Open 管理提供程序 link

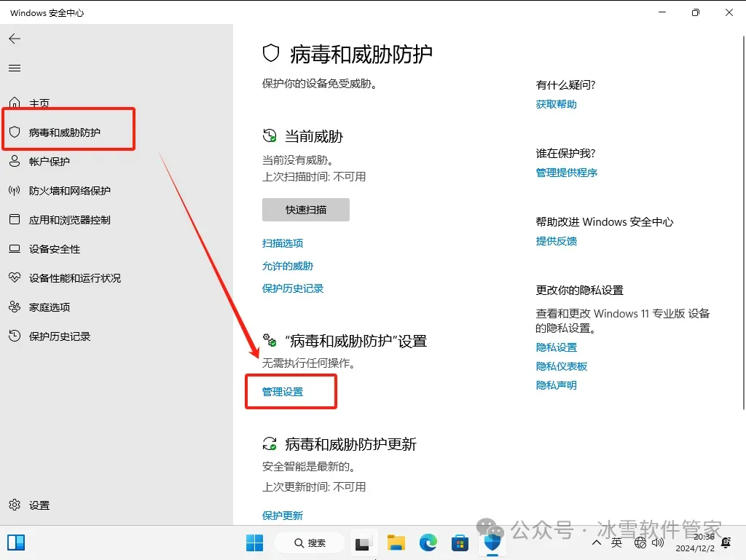(x=567, y=173)
